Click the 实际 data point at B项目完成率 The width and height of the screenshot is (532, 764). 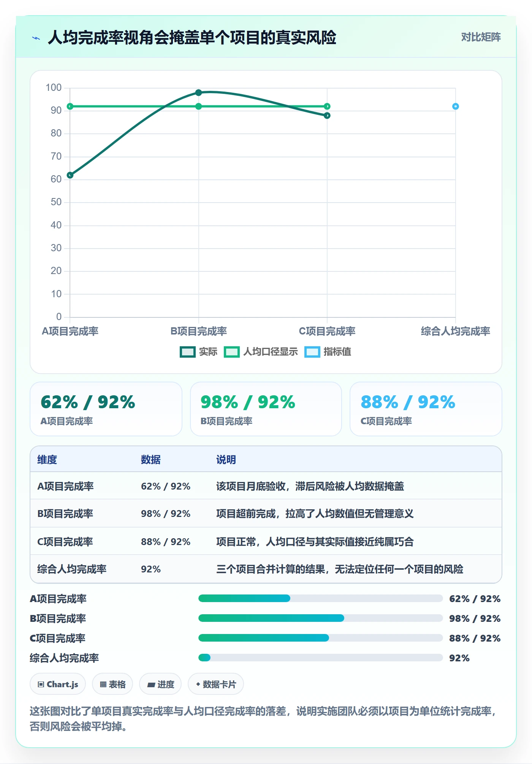point(198,93)
